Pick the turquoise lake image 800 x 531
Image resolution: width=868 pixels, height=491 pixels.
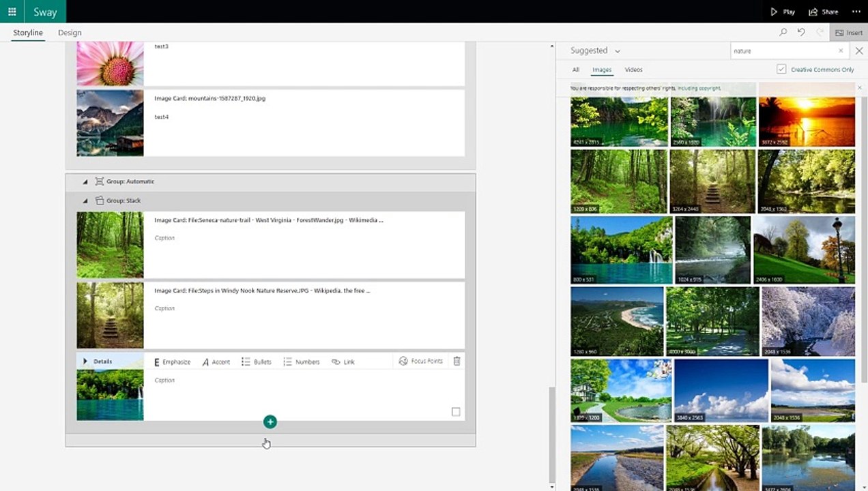(621, 250)
